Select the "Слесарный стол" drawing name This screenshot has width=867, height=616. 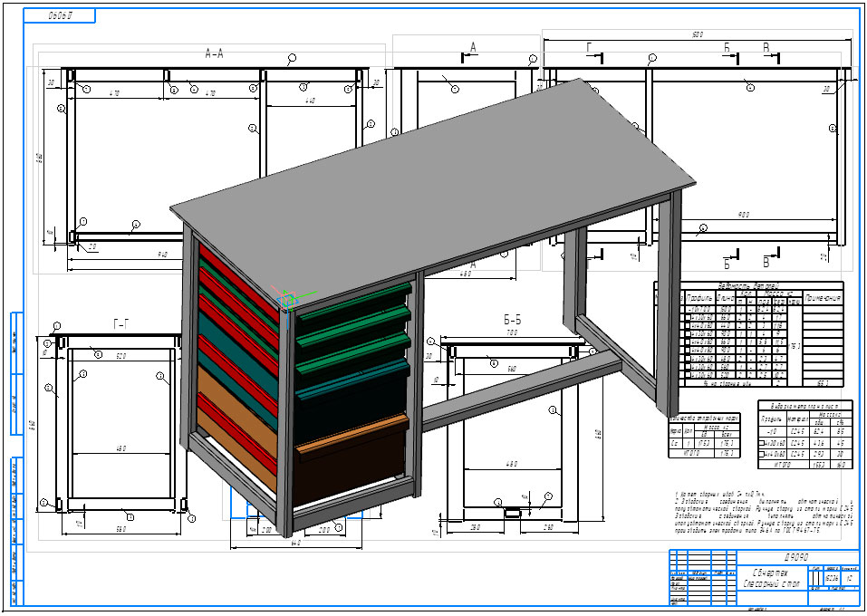[772, 584]
